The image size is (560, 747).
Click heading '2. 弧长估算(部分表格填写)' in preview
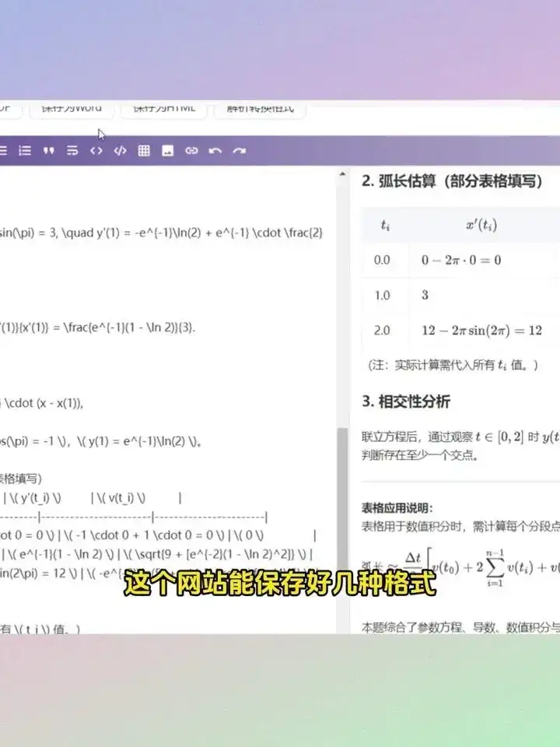pyautogui.click(x=452, y=181)
